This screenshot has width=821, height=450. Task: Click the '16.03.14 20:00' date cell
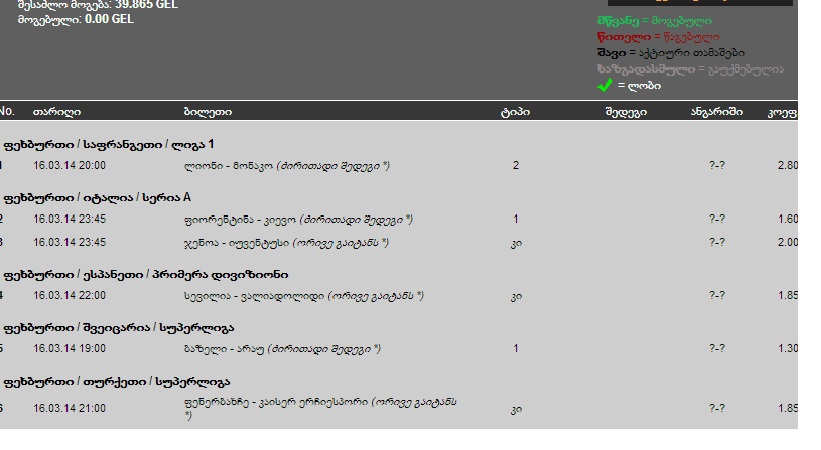click(x=70, y=166)
